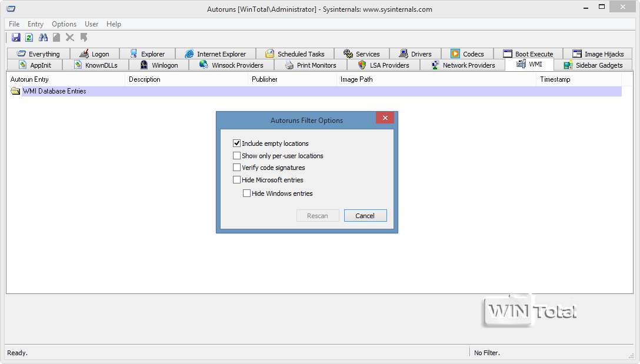Image resolution: width=640 pixels, height=364 pixels.
Task: Open the Services tab
Action: pos(362,54)
